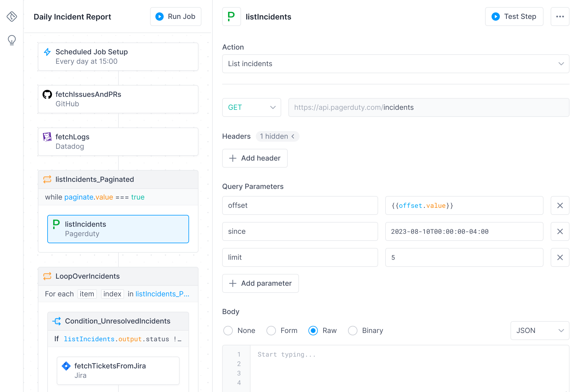The width and height of the screenshot is (579, 392).
Task: Click the GitHub icon on fetchIssuesAndPRs step
Action: [x=47, y=94]
